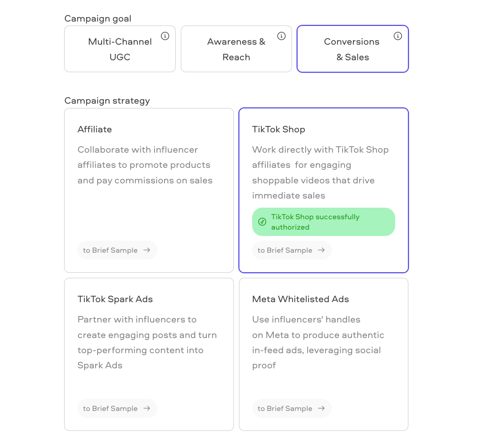The image size is (486, 448).
Task: Open to Brief Sample text under Meta Whitelisted Ads
Action: tap(285, 409)
